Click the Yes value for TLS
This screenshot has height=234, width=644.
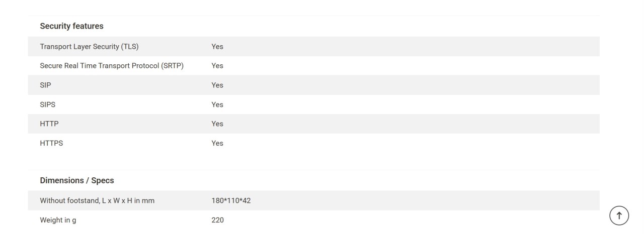[x=217, y=46]
